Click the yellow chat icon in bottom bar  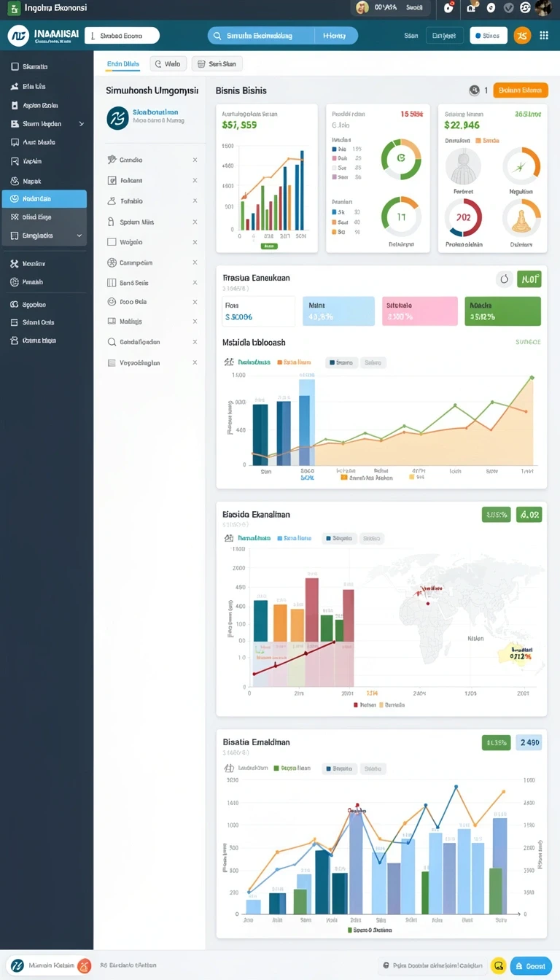(x=499, y=965)
